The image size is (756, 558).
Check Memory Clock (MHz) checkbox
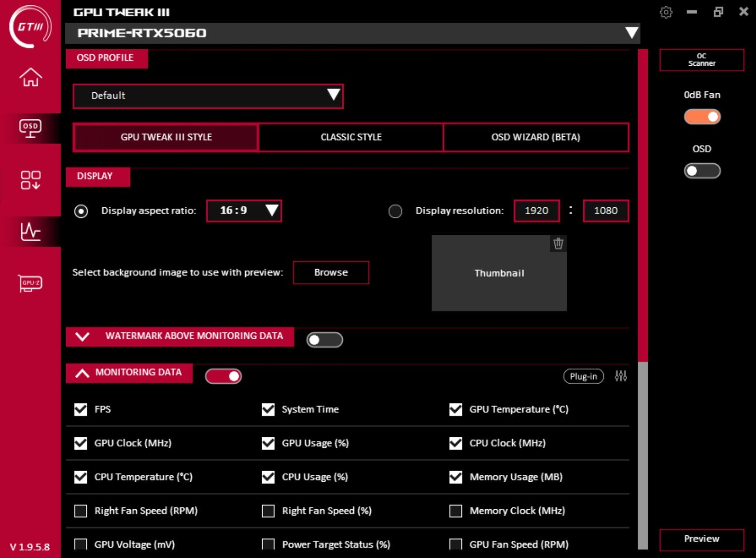click(x=455, y=511)
